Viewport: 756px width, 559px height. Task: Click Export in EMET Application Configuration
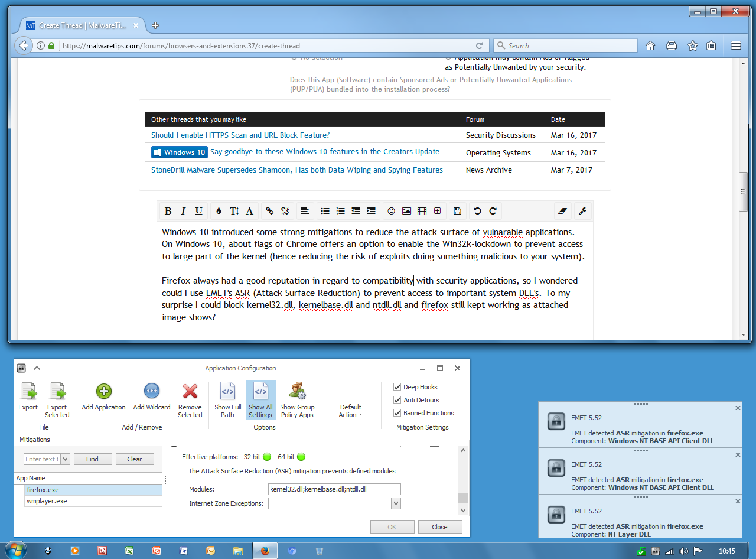[x=28, y=396]
